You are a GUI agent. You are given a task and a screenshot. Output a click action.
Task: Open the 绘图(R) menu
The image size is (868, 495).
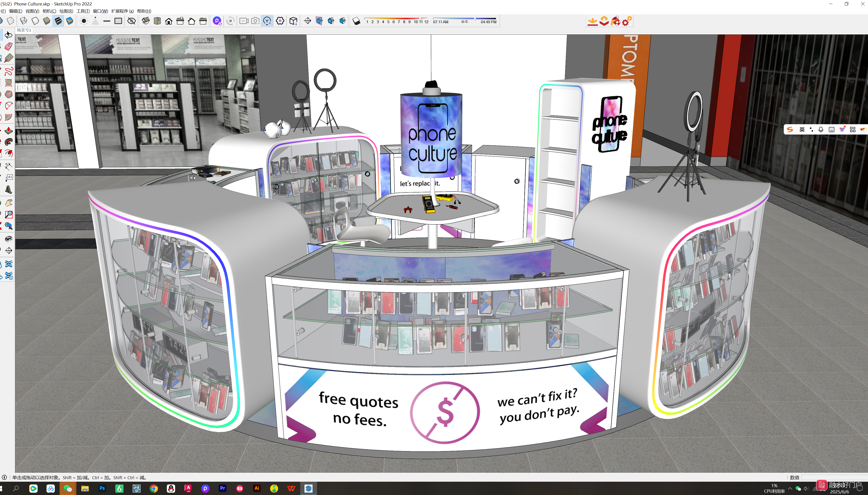[x=66, y=11]
